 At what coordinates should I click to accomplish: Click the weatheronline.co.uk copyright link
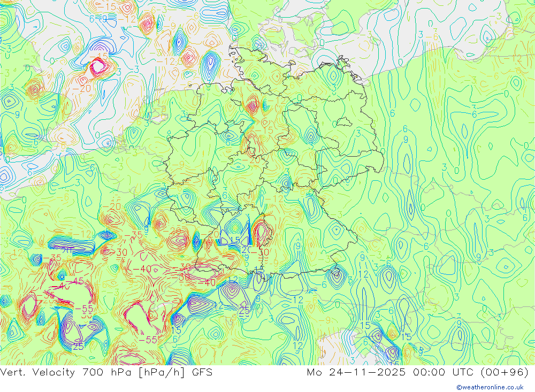pos(490,387)
